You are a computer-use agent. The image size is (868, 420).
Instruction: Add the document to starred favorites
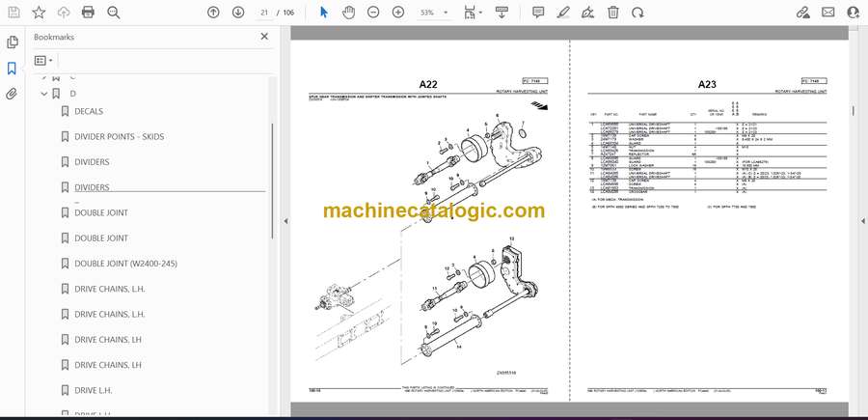[39, 13]
